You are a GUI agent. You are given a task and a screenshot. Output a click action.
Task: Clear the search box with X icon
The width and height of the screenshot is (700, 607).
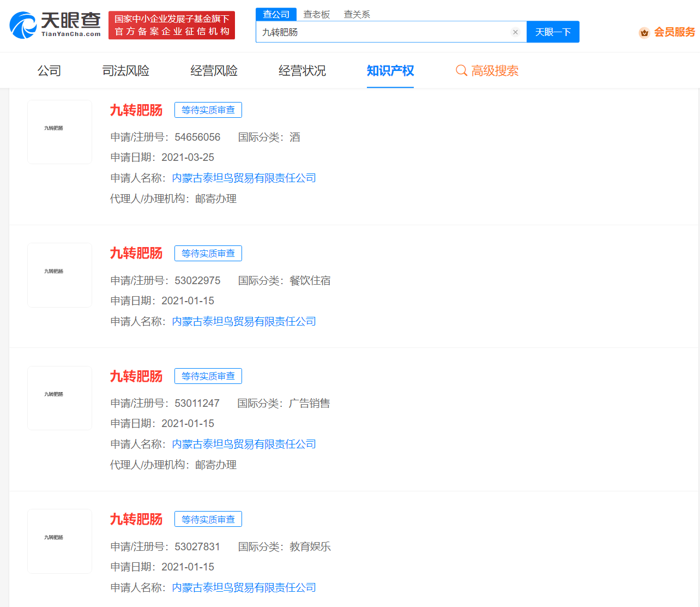tap(515, 32)
